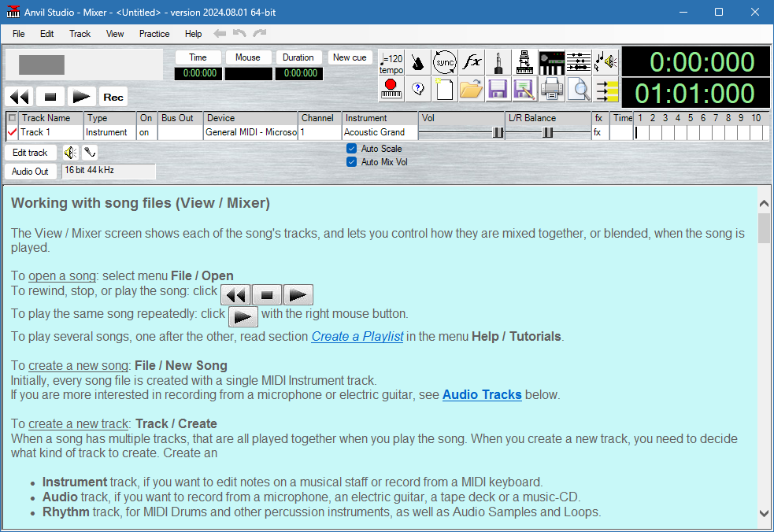Viewport: 774px width, 532px height.
Task: Click the speaker icon beside Edit track
Action: click(71, 153)
